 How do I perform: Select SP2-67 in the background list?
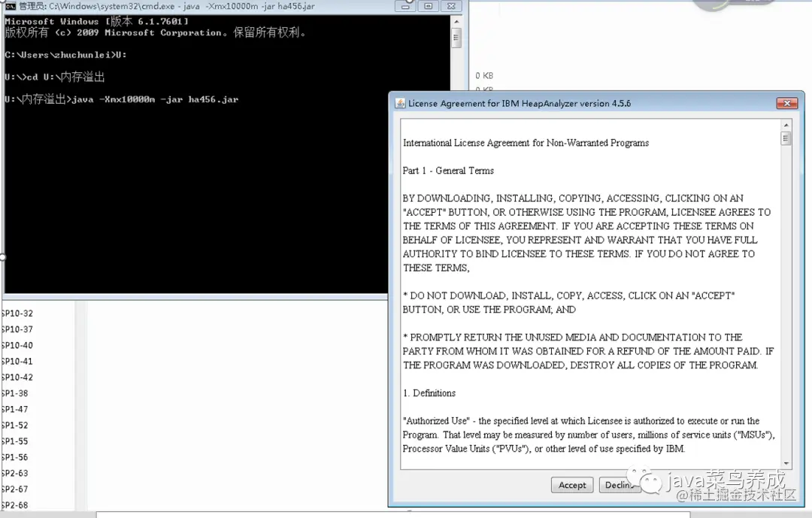click(15, 489)
